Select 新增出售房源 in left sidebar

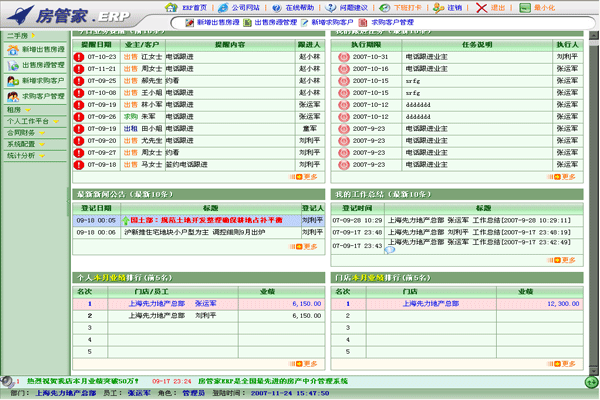coord(42,49)
